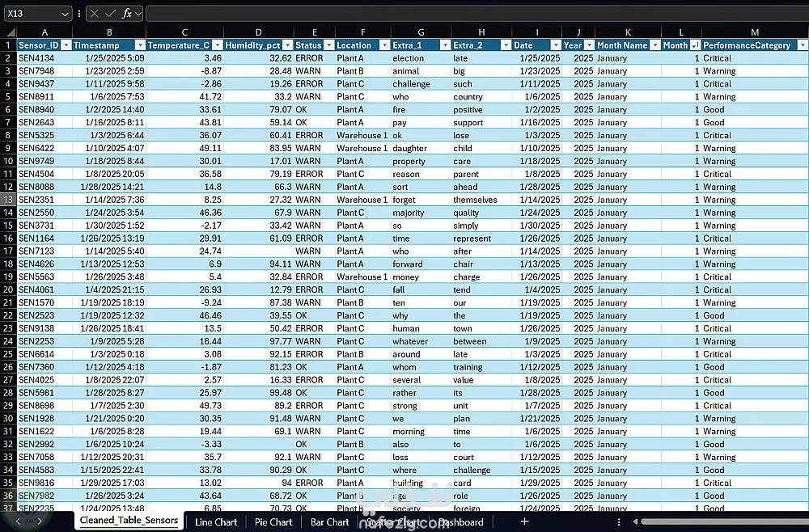Select Extra_1 cell 'election'

pos(421,58)
